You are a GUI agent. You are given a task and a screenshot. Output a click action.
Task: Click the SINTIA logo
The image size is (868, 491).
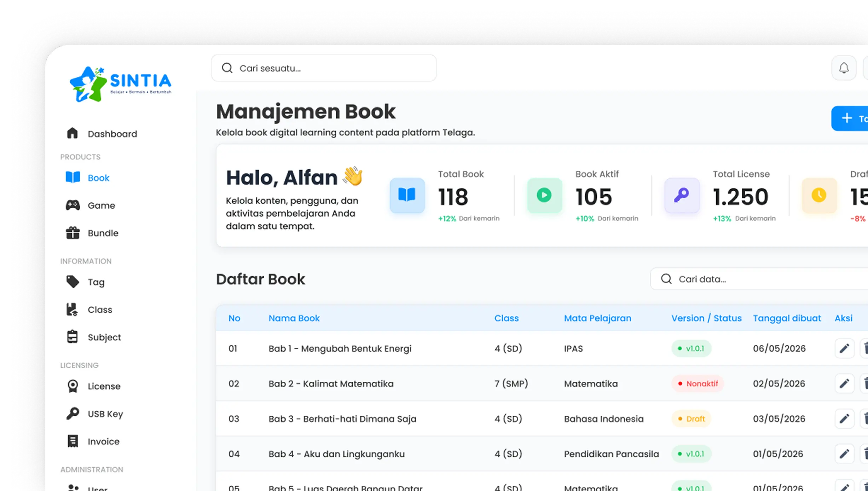[121, 84]
